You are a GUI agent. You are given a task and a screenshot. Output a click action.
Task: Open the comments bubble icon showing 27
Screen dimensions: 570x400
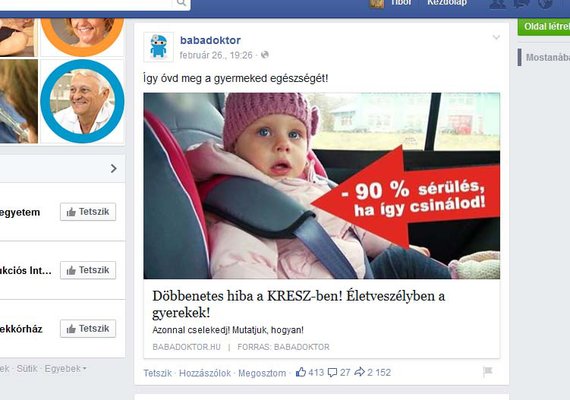pyautogui.click(x=332, y=372)
